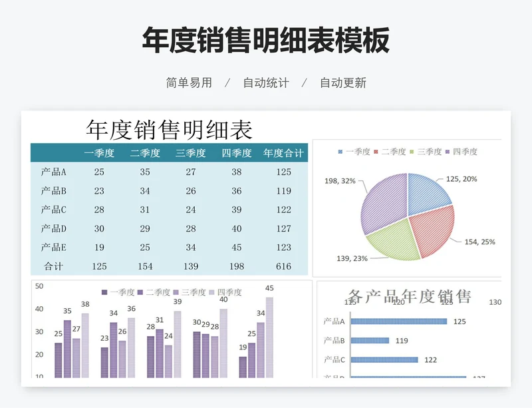Click the 产品C row label in table

[54, 210]
